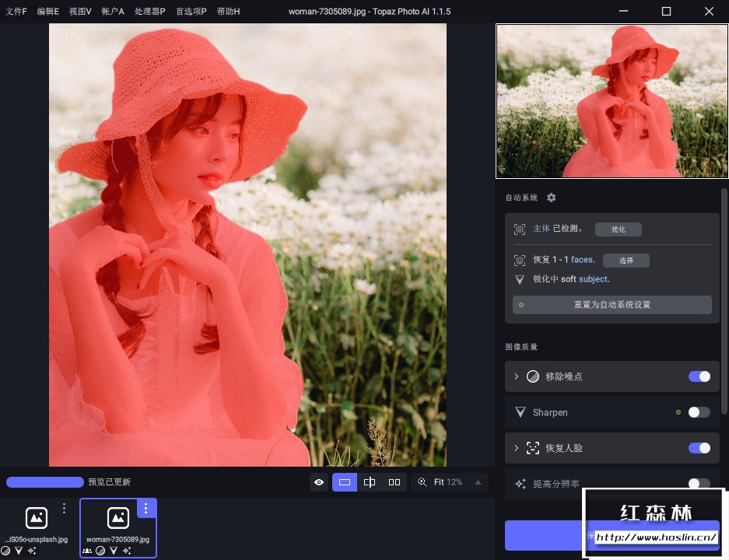Open the 视图V menu
Screen dimensions: 729x560
click(x=80, y=11)
